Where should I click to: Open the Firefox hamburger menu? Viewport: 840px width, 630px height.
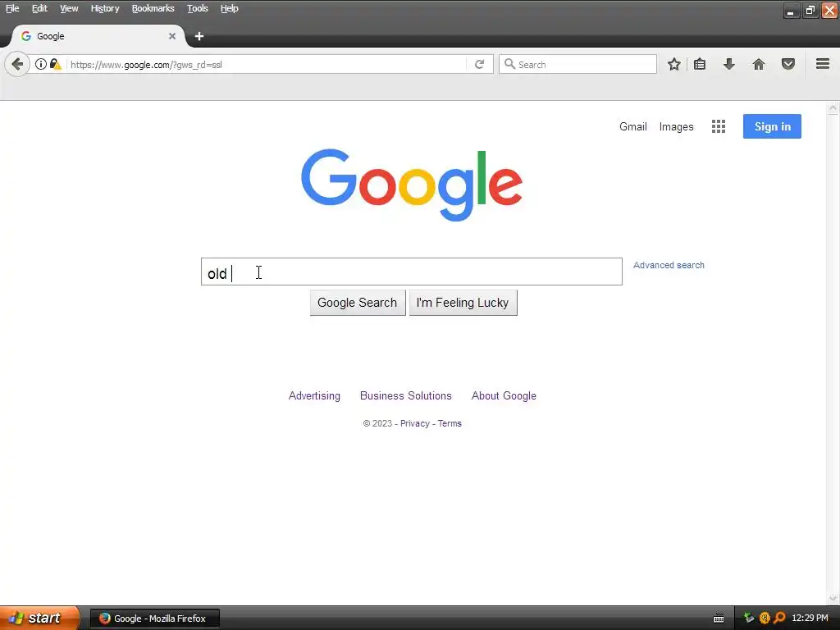823,64
